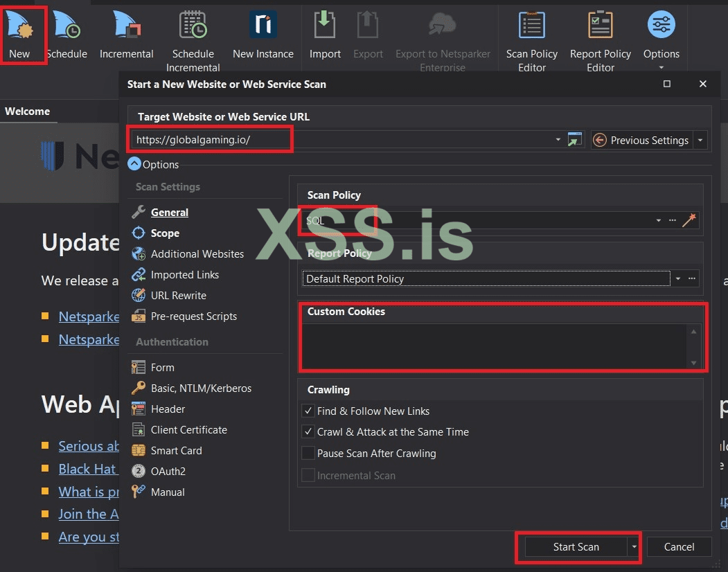Click Custom Cookies scrollbar up arrow
Screen dimensions: 728x572
[693, 331]
